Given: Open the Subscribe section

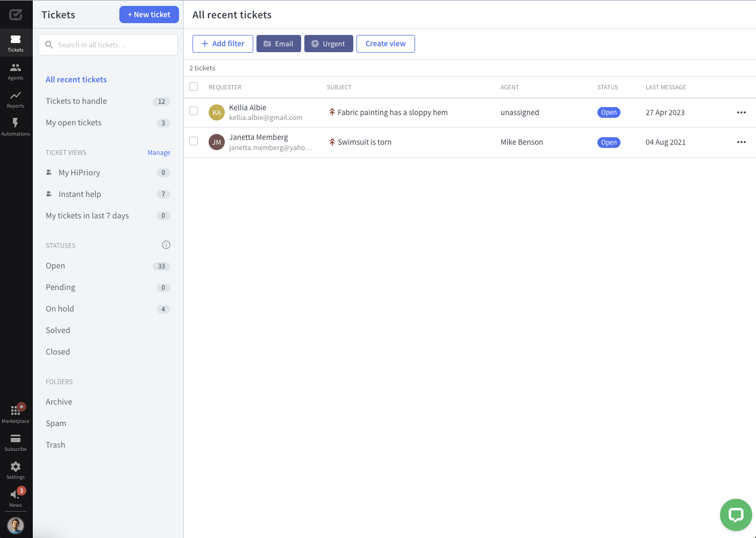Looking at the screenshot, I should 16,442.
